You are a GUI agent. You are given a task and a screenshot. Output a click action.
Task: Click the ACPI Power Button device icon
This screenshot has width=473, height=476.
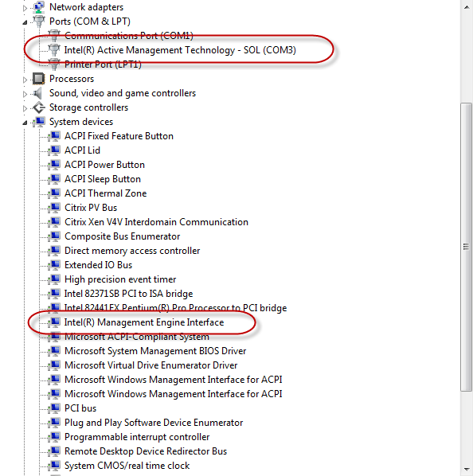(x=54, y=165)
